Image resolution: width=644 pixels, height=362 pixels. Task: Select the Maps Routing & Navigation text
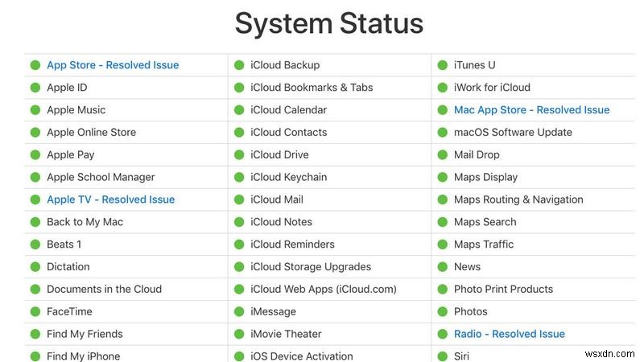click(518, 200)
